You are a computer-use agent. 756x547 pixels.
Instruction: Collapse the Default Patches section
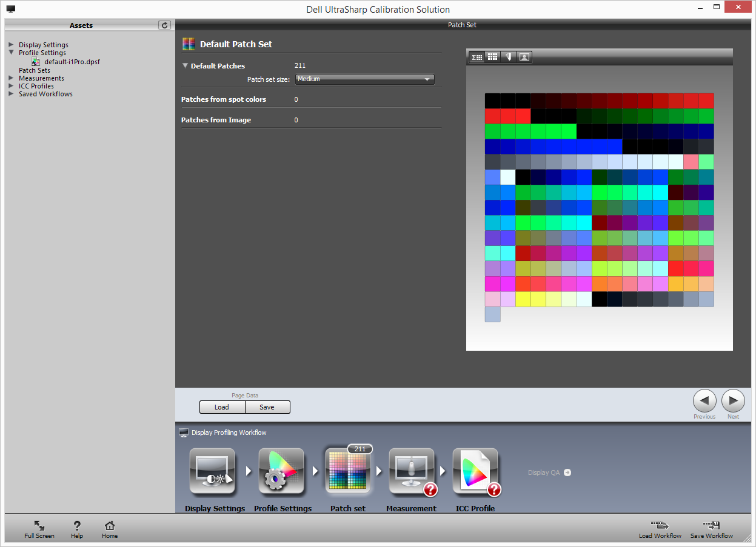click(x=185, y=65)
